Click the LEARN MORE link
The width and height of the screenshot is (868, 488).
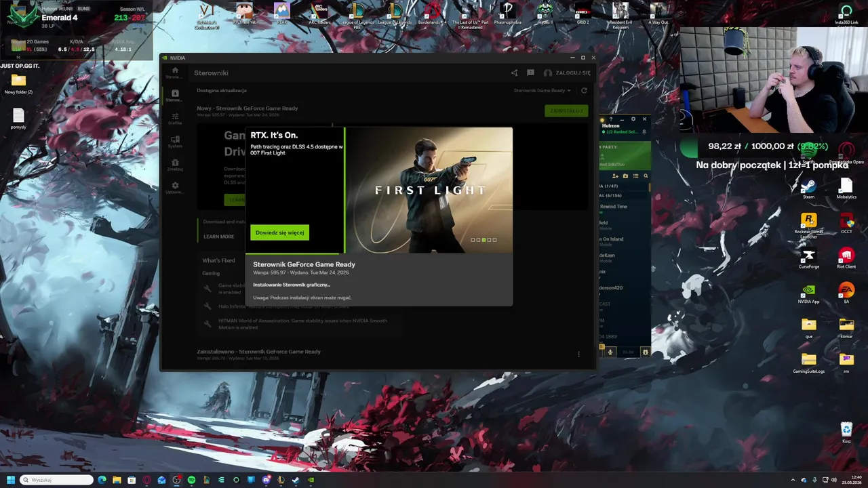(218, 237)
